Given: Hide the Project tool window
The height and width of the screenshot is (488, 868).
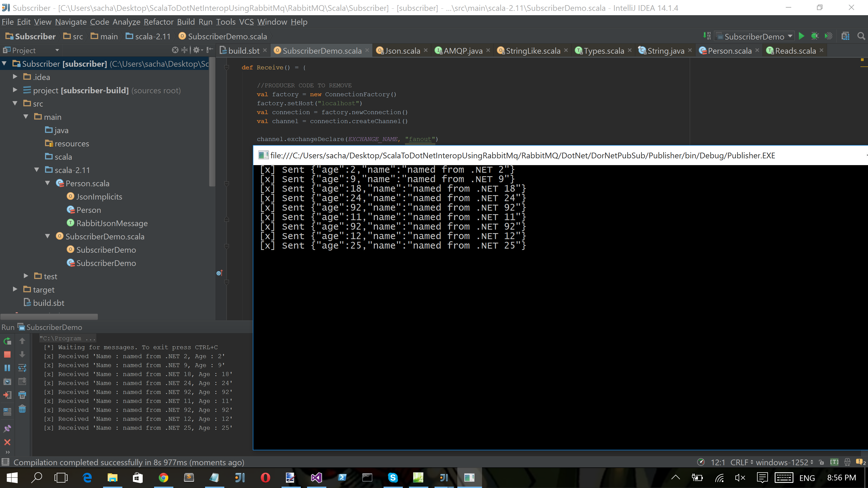Looking at the screenshot, I should (210, 50).
